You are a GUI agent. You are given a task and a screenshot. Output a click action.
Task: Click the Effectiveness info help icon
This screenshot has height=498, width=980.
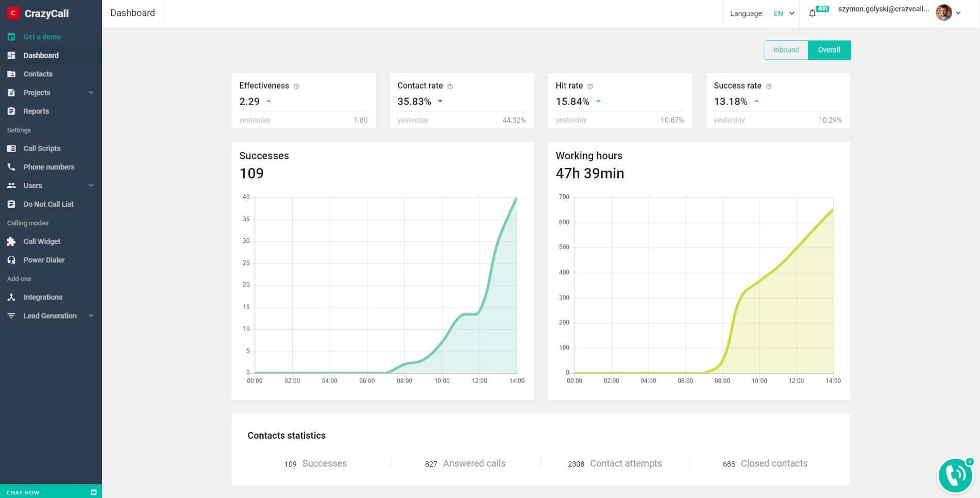[296, 87]
